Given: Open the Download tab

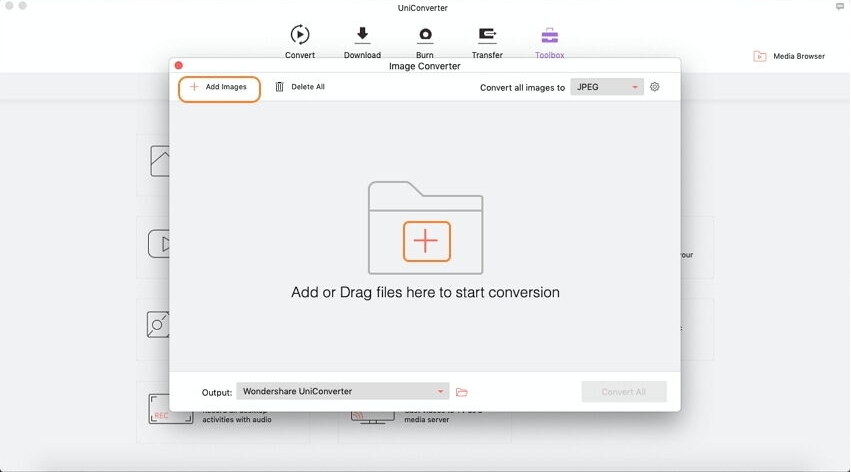Looking at the screenshot, I should pyautogui.click(x=362, y=35).
